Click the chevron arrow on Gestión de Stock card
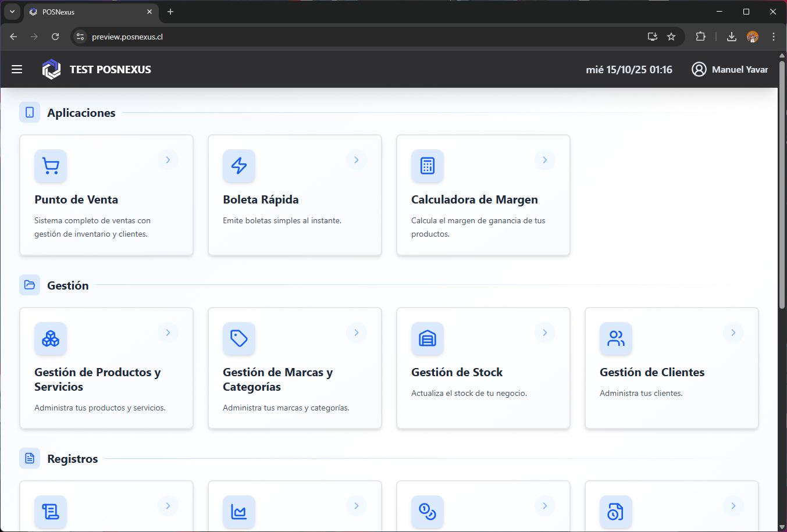787x532 pixels. [x=545, y=333]
